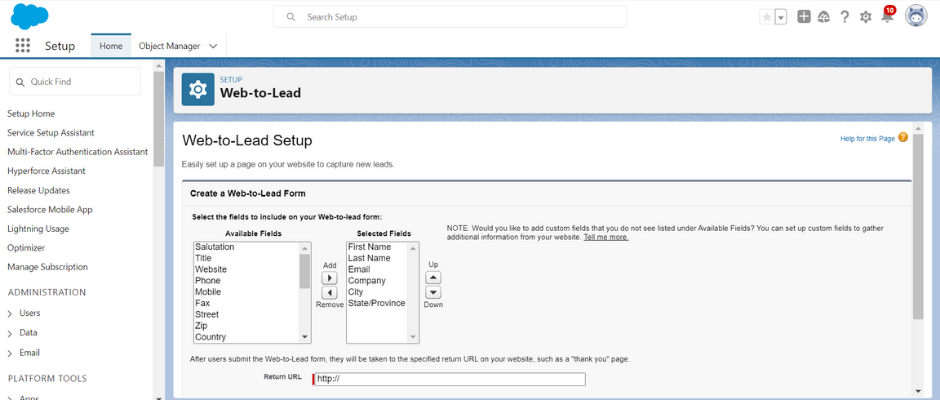Open the App Launcher grid icon
Image resolution: width=940 pixels, height=400 pixels.
coord(23,46)
